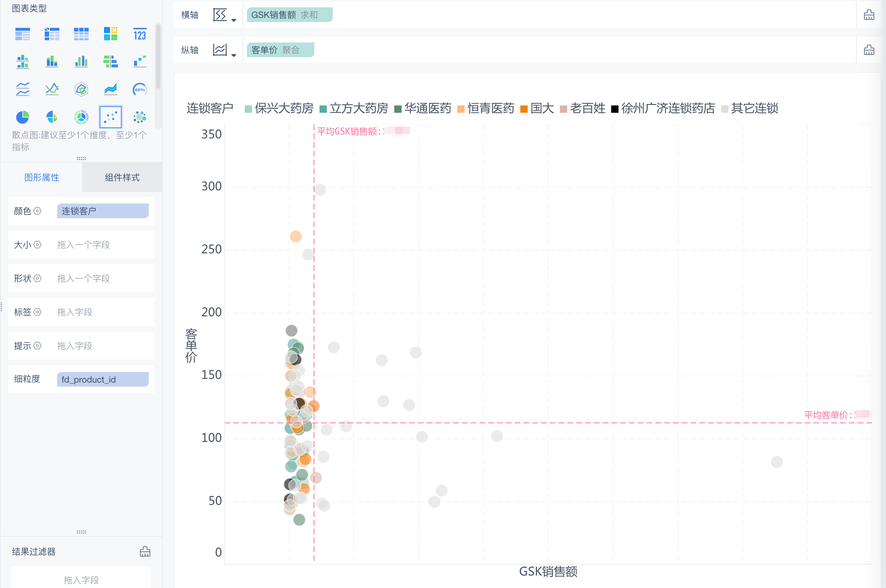Click the label field drop zone
Screen dimensions: 886x588
[x=103, y=312]
